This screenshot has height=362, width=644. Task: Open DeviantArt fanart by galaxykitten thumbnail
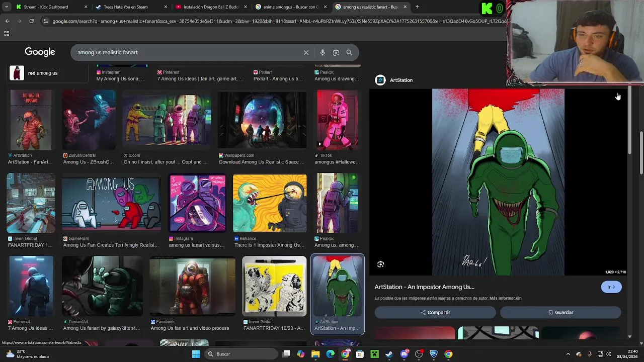point(102,286)
